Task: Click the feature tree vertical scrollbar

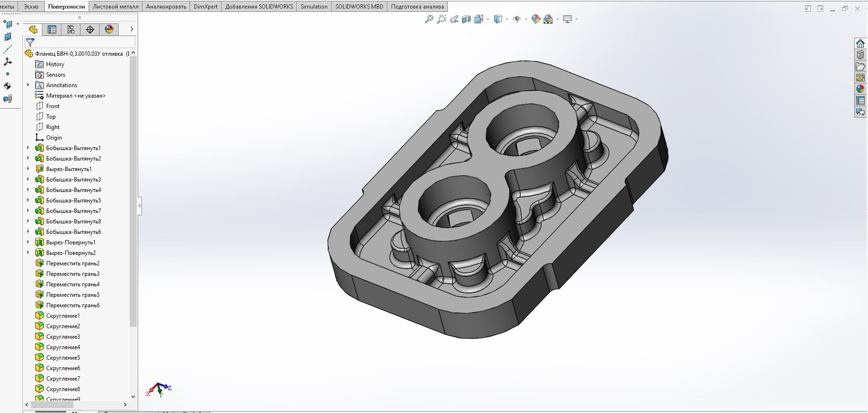Action: pos(133,191)
